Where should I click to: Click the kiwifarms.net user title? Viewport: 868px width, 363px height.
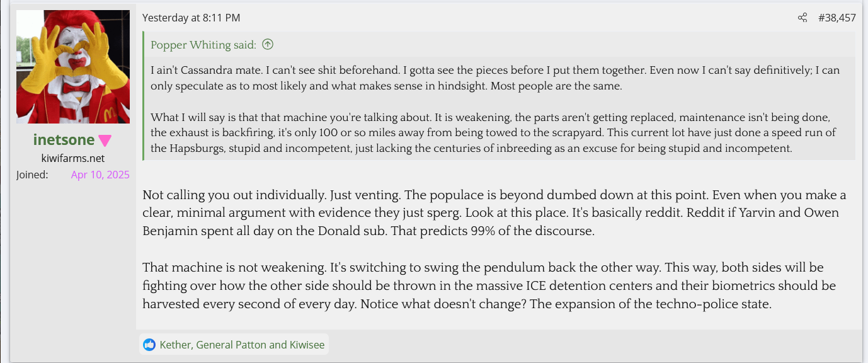coord(72,158)
